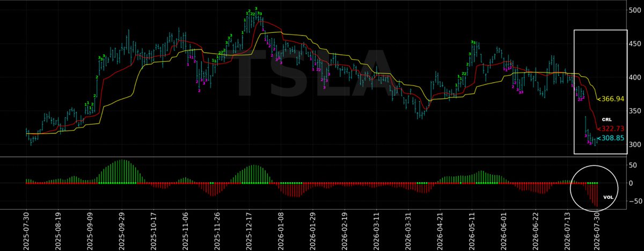Click the yellow 366.94 price label
Screen dimensions: 644x251
611,100
